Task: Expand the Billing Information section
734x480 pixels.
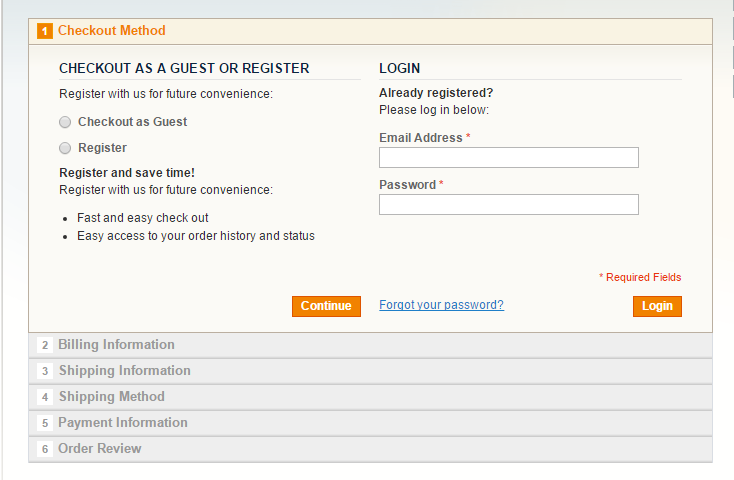Action: (x=116, y=345)
